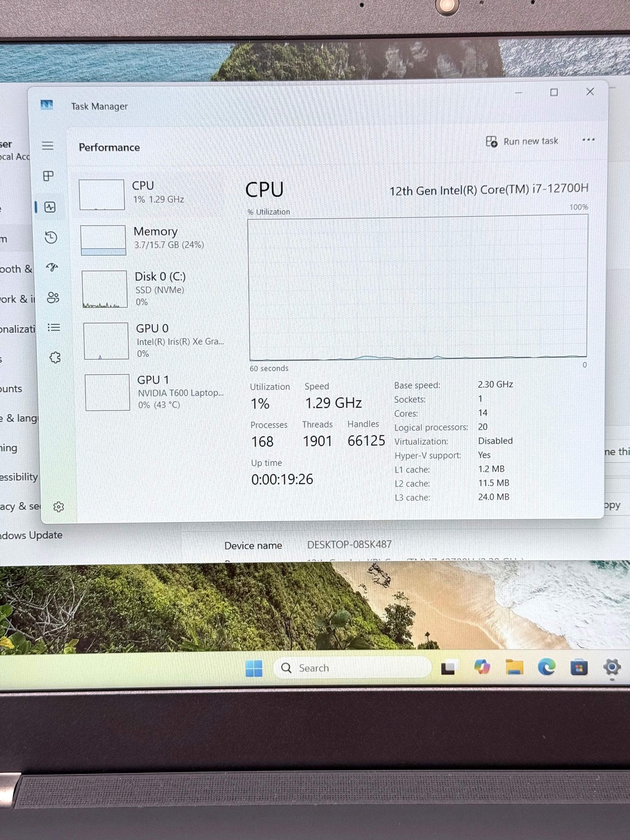Open the Services puzzle-piece sidebar icon

pyautogui.click(x=55, y=358)
